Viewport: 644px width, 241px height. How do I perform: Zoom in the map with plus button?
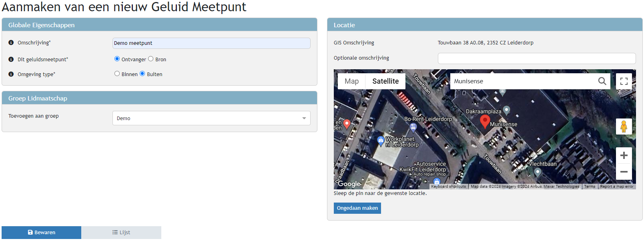coord(624,155)
